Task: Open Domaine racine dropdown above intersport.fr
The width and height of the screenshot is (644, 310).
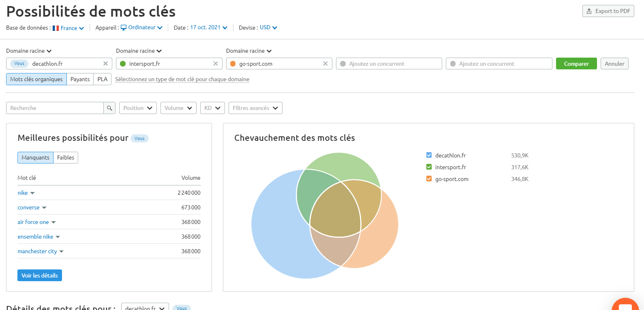Action: (139, 51)
